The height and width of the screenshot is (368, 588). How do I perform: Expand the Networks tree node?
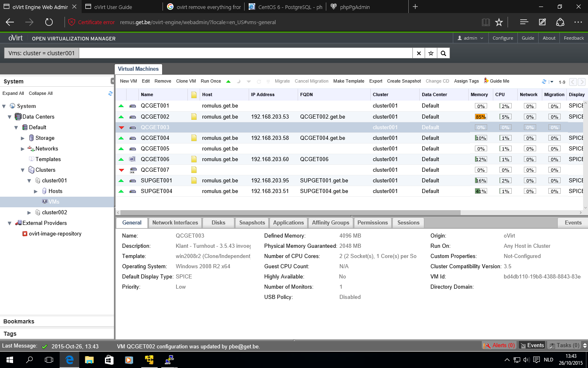click(22, 149)
